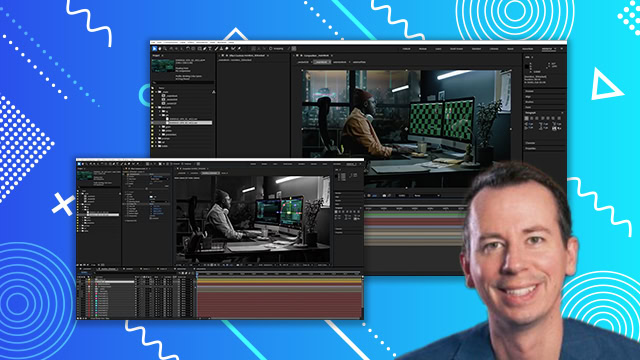
Task: Click the project thumbnail preview in front window
Action: pyautogui.click(x=85, y=176)
